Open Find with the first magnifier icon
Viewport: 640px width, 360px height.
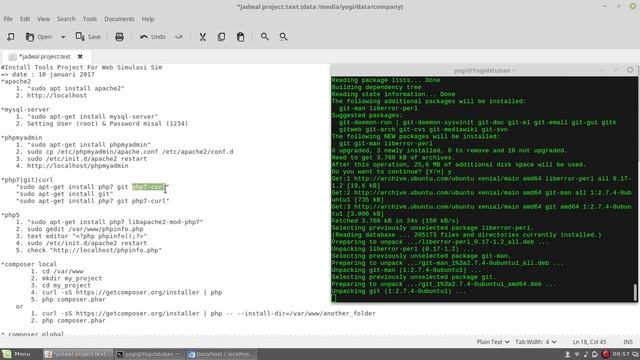coord(264,37)
